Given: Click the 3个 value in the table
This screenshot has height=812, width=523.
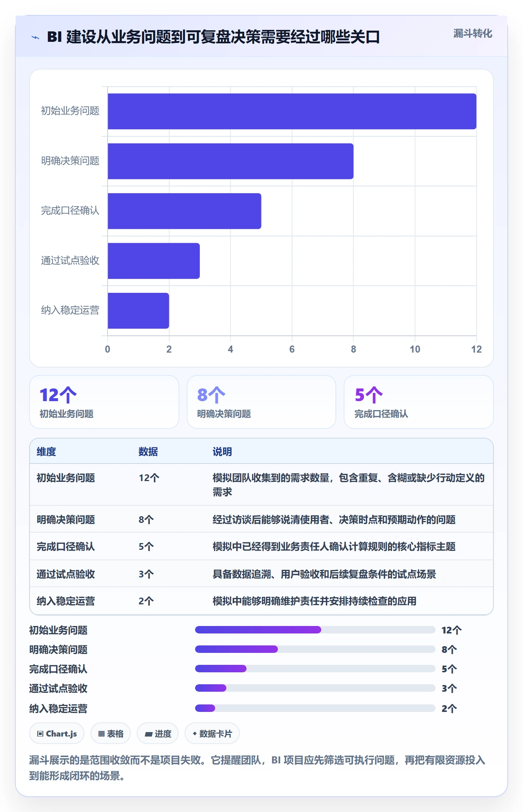Looking at the screenshot, I should 146,574.
